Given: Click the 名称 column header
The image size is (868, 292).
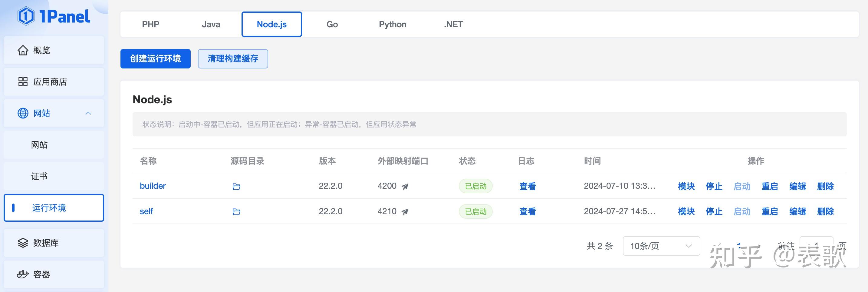Looking at the screenshot, I should click(148, 161).
